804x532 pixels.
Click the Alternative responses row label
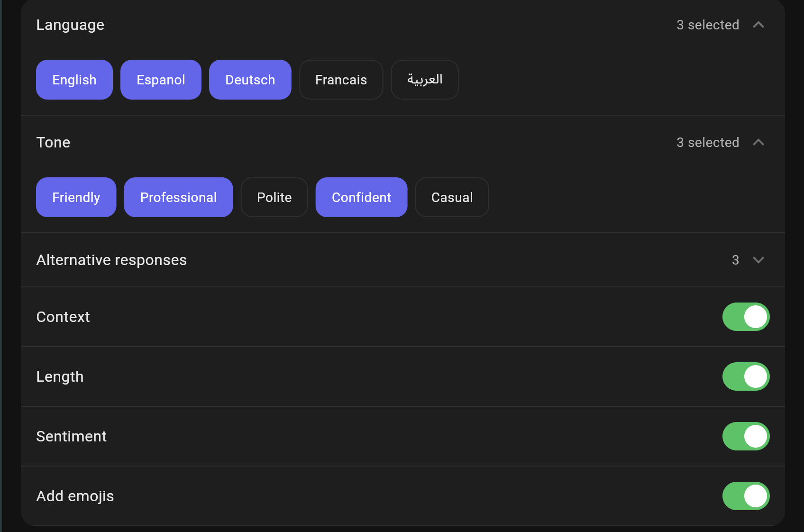coord(111,260)
